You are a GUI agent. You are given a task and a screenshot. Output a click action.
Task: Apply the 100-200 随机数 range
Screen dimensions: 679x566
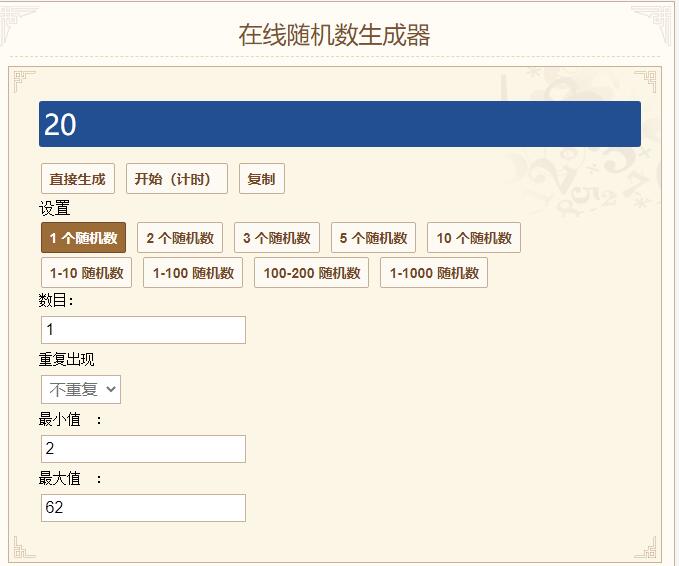pos(311,273)
